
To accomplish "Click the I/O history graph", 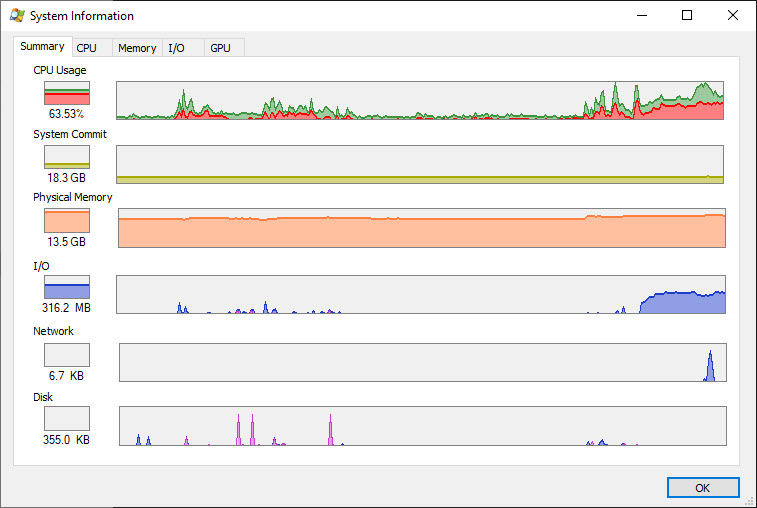I will (x=421, y=295).
